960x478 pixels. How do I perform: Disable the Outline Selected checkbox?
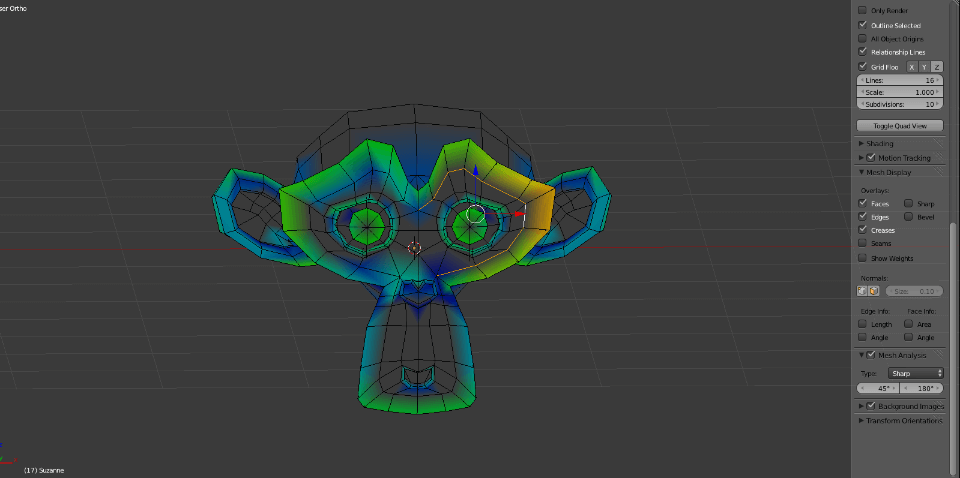862,25
